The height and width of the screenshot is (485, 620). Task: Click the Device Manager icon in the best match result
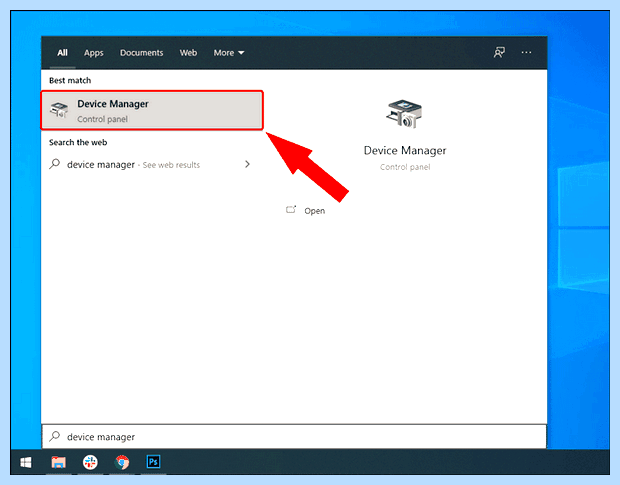coord(59,109)
